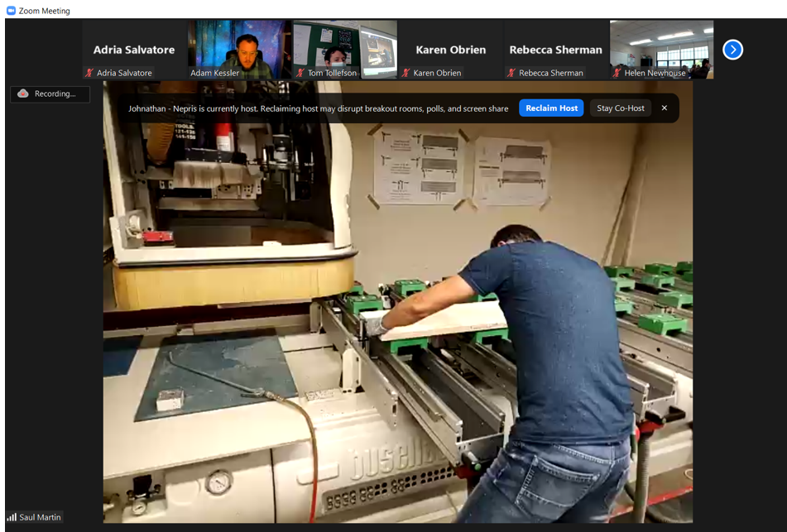This screenshot has width=787, height=532.
Task: Click Adria Salvatore's muted microphone icon
Action: pos(89,73)
